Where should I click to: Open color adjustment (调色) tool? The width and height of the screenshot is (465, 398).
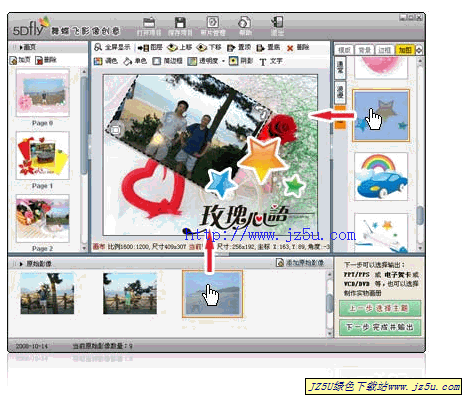[x=106, y=61]
